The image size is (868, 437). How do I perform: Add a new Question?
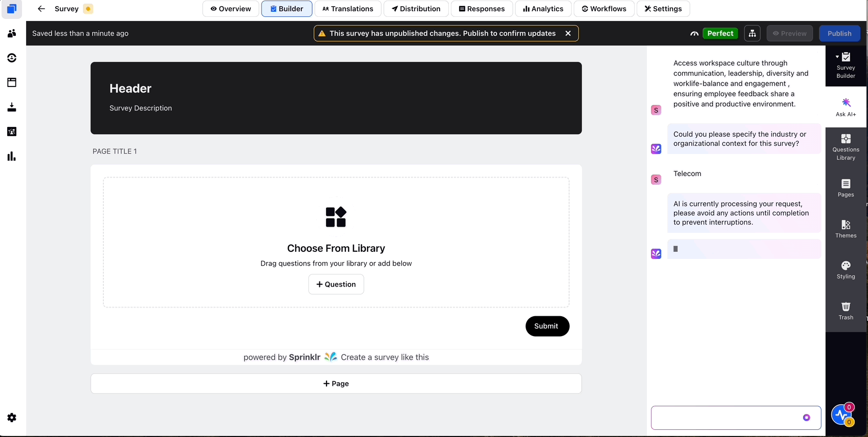coord(336,285)
